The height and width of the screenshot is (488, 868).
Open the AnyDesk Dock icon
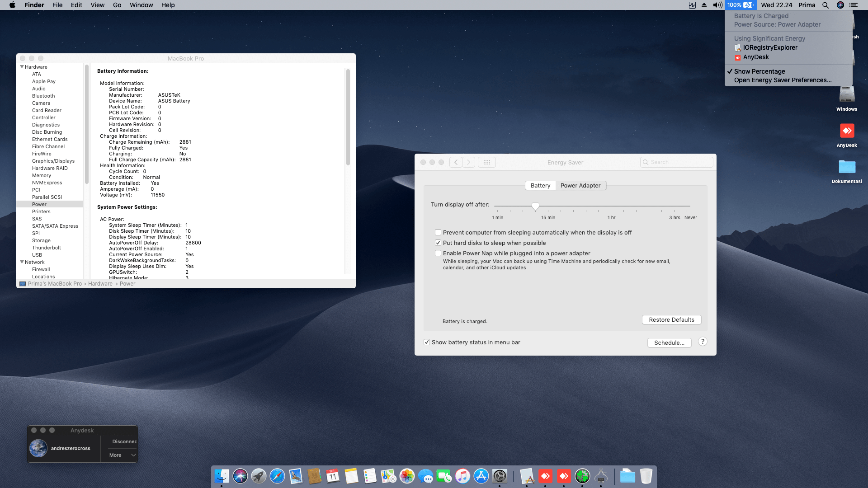pyautogui.click(x=546, y=476)
